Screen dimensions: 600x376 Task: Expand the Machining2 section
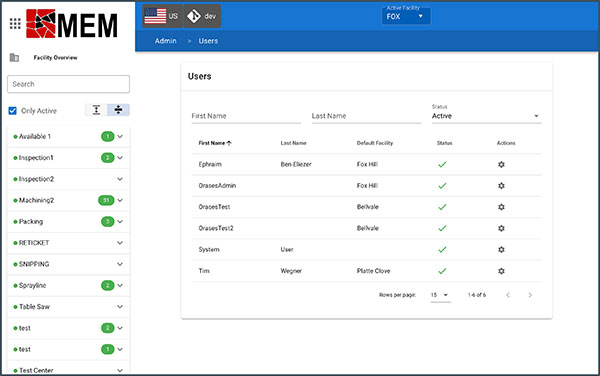120,200
